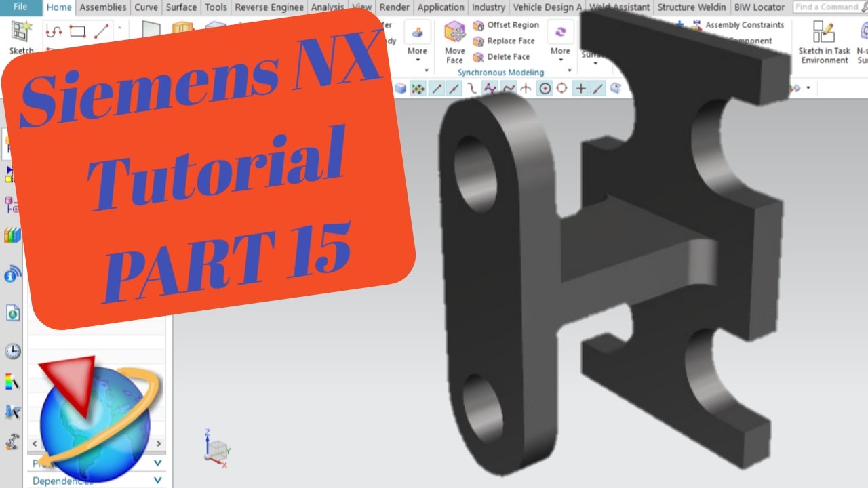Expand the sketch curve gallery arrow
Image resolution: width=868 pixels, height=488 pixels.
tap(120, 28)
